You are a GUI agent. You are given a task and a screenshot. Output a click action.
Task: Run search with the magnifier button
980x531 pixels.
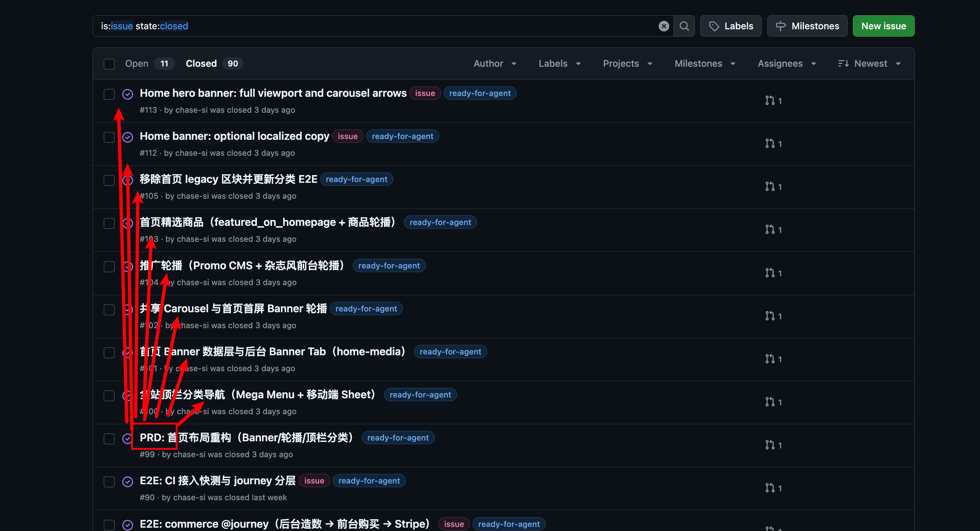tap(684, 26)
